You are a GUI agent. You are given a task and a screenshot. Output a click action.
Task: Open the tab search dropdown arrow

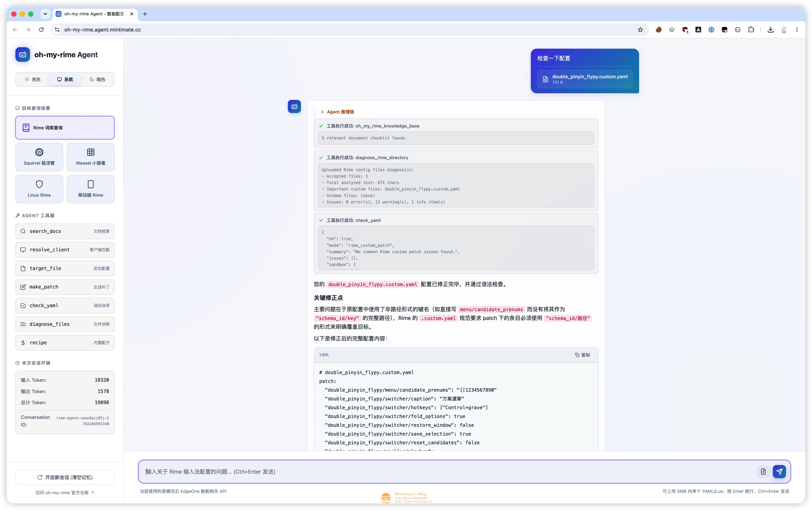(x=45, y=14)
